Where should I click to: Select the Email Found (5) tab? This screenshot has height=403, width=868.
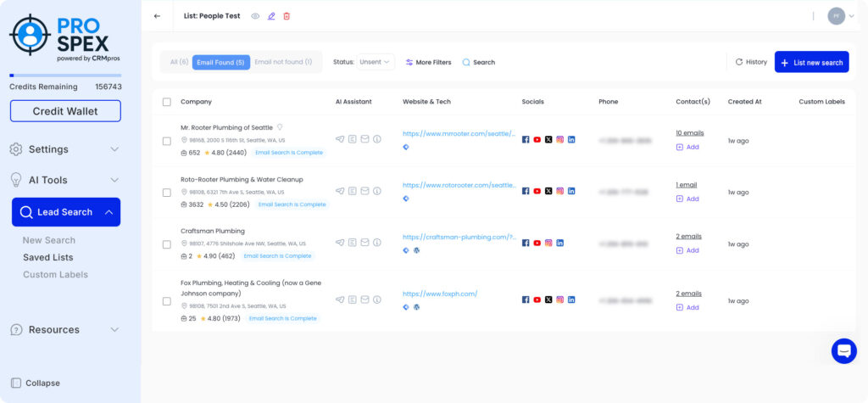pyautogui.click(x=221, y=62)
